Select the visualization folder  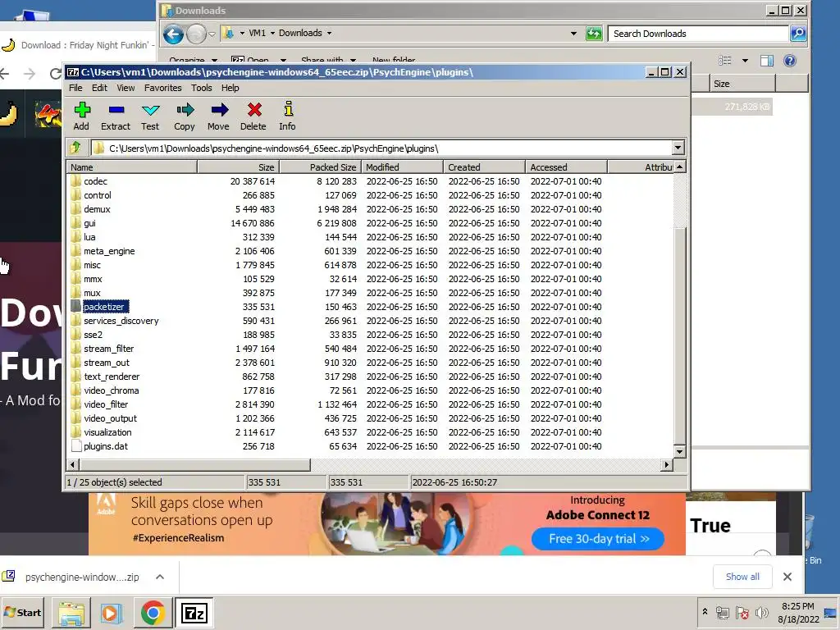pyautogui.click(x=107, y=431)
